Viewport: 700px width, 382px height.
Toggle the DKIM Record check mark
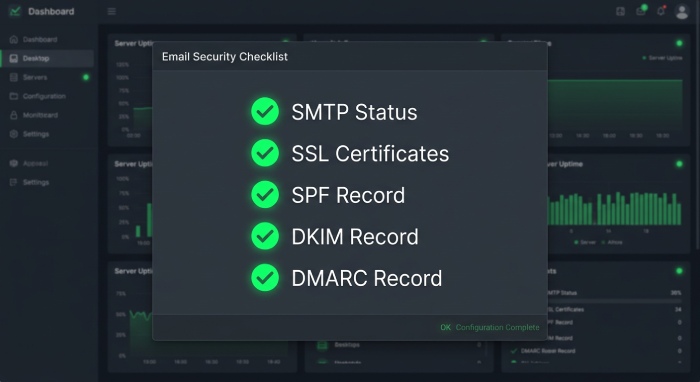click(x=265, y=236)
